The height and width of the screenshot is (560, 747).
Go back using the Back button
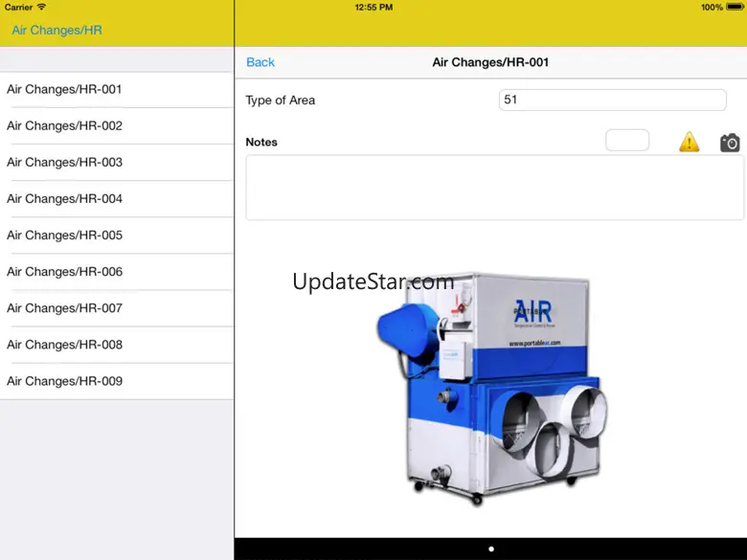click(x=260, y=62)
